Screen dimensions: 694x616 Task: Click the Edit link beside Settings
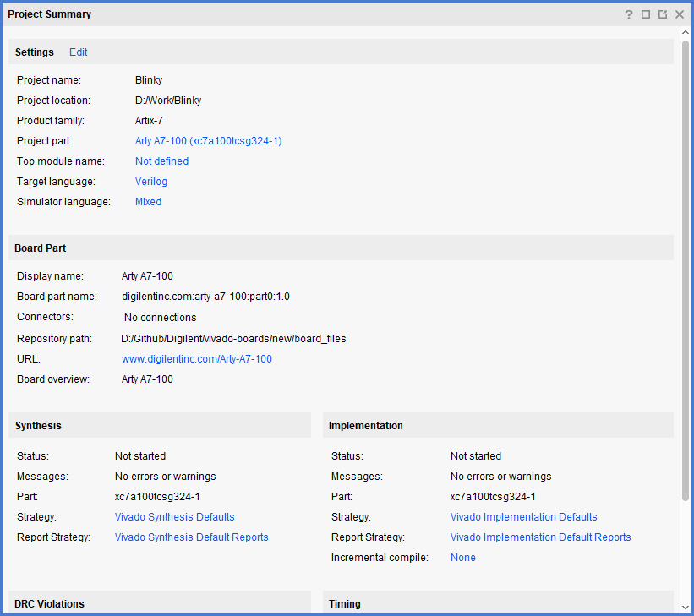79,52
